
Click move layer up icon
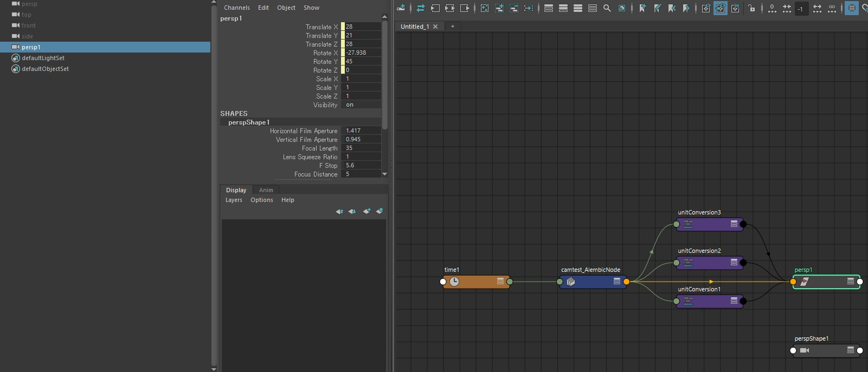(339, 211)
